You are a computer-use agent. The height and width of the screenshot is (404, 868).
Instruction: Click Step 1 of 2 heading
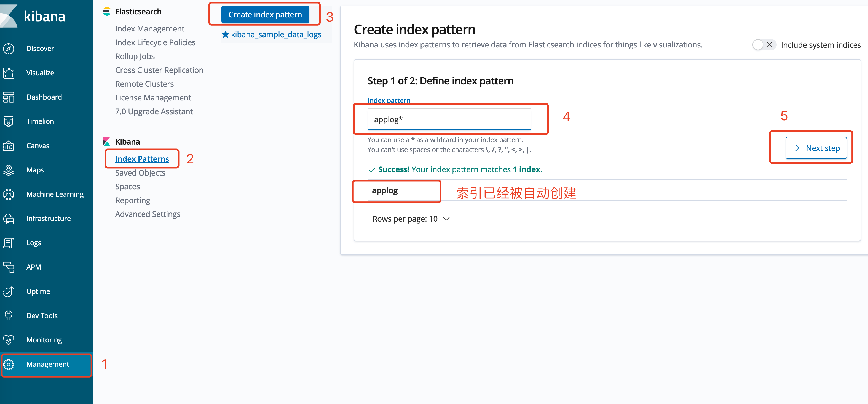[x=440, y=81]
